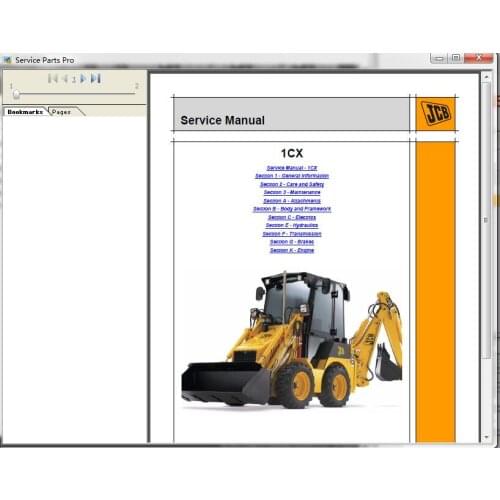Click the scroll up arrow of document

coord(486,77)
